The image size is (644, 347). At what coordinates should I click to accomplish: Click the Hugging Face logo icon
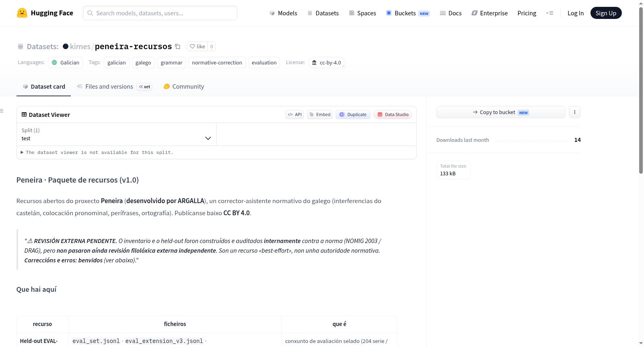[22, 13]
